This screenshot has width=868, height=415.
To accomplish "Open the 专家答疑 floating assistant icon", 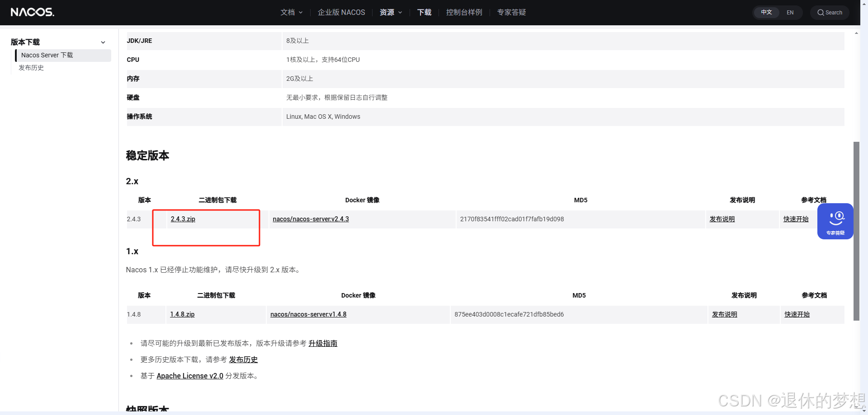I will (x=835, y=221).
